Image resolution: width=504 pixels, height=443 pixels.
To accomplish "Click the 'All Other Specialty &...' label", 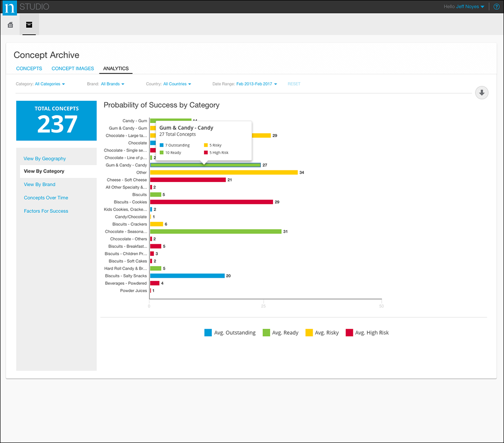I will pyautogui.click(x=126, y=187).
